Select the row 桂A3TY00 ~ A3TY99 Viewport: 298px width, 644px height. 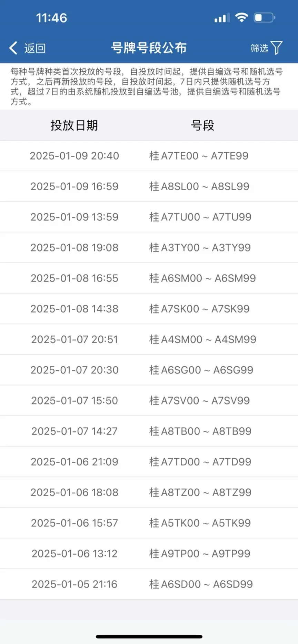tap(200, 248)
